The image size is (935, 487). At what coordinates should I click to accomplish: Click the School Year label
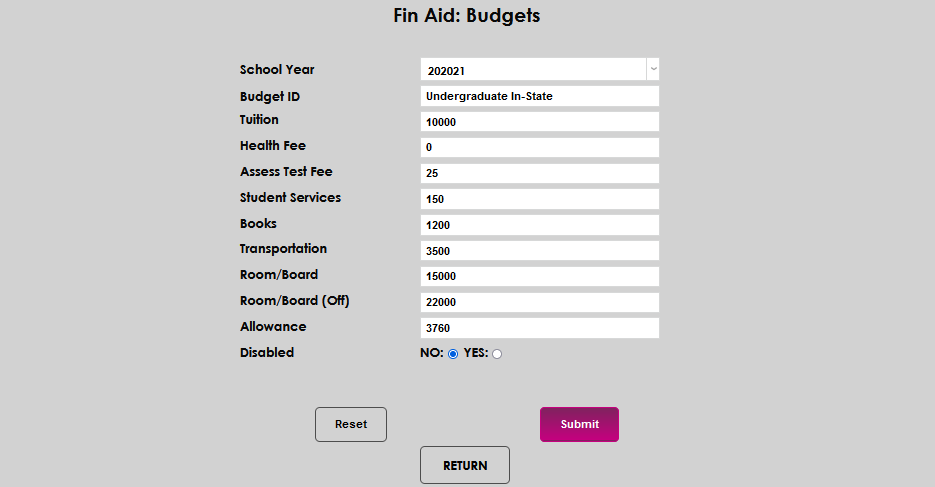point(277,70)
